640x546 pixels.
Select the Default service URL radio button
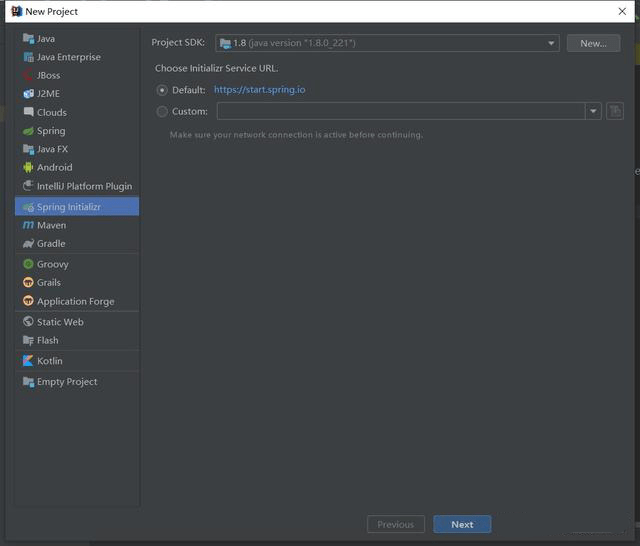162,90
